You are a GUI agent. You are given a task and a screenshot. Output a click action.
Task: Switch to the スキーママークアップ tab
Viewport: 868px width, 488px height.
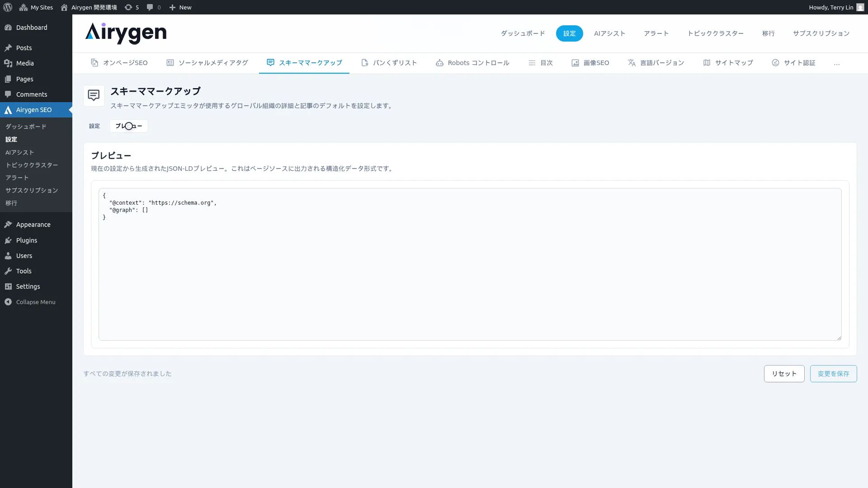tap(304, 63)
